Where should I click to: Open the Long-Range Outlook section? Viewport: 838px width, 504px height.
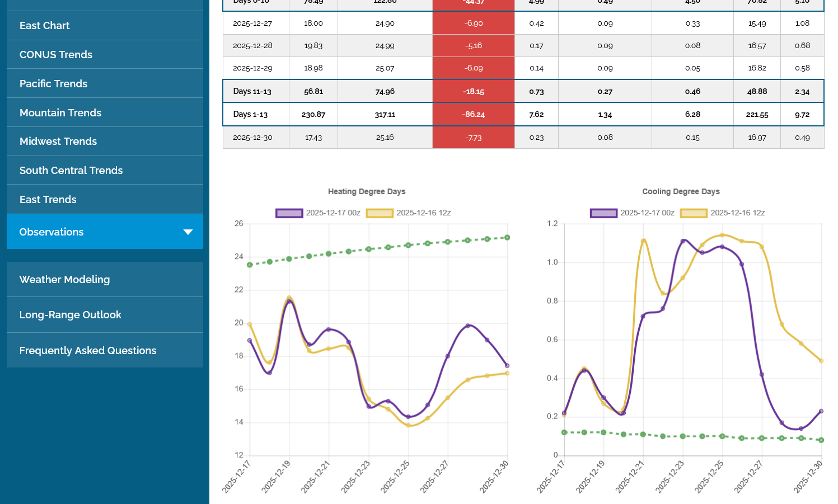click(71, 315)
